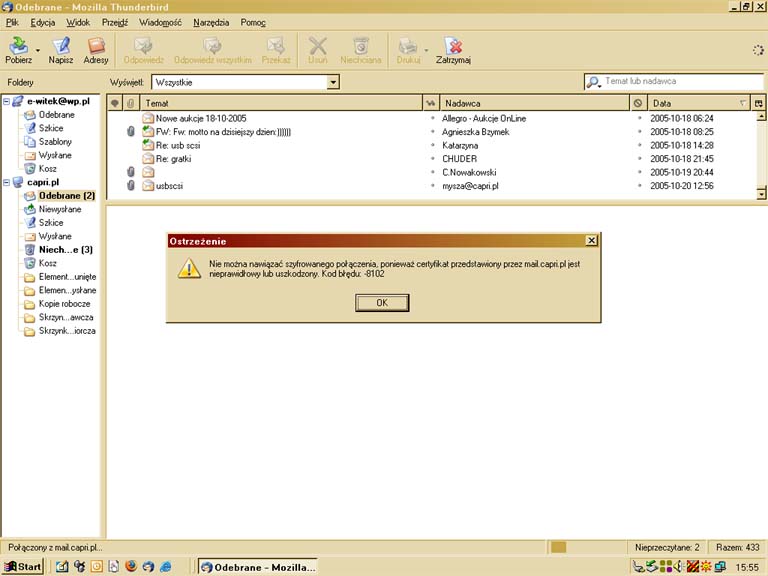Click the Odpowiedz reply icon

coord(144,46)
